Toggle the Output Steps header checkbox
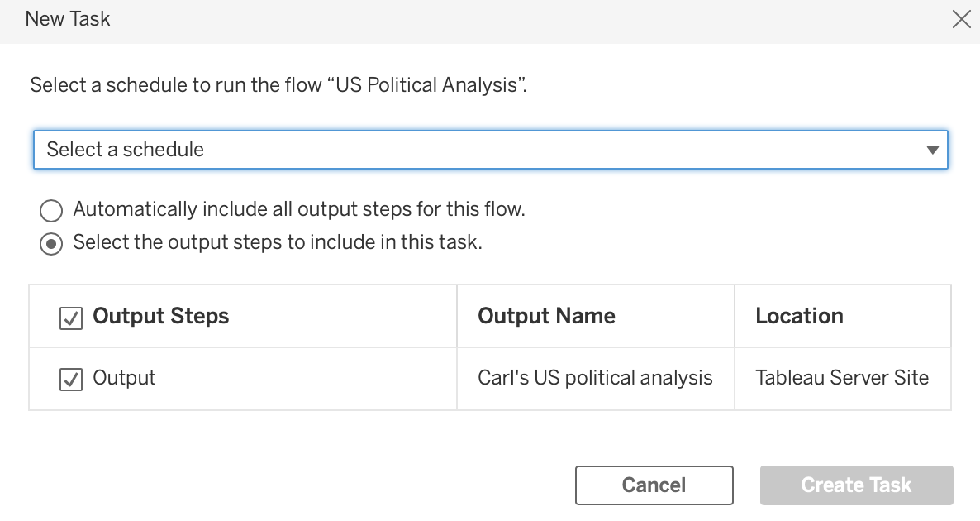Viewport: 980px width, 521px height. click(x=71, y=318)
